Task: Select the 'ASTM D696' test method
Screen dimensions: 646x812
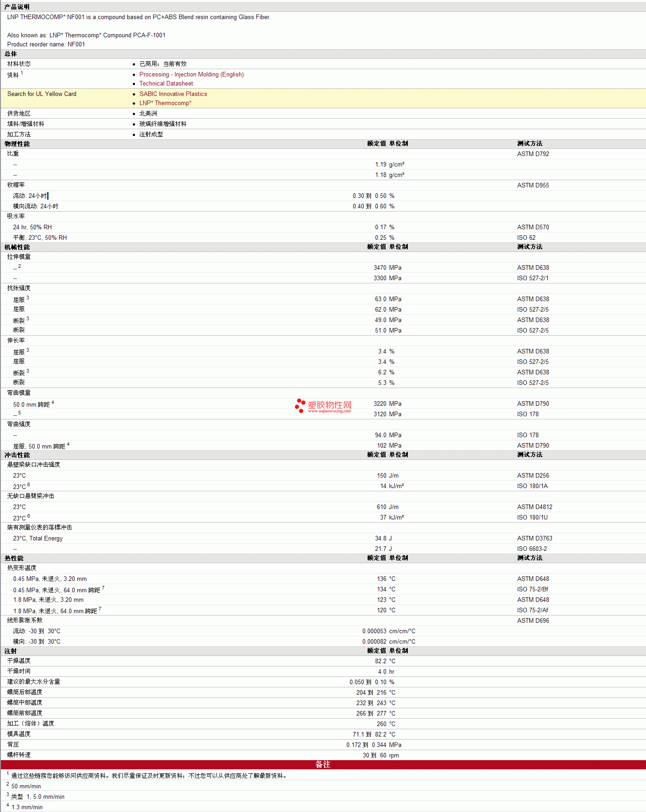Action: (533, 621)
